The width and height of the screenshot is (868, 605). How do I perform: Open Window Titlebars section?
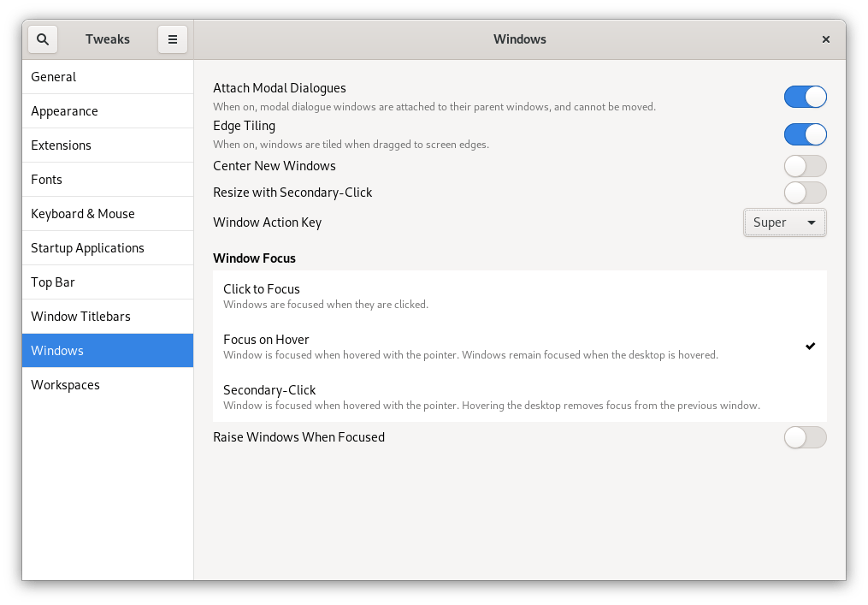pyautogui.click(x=108, y=317)
